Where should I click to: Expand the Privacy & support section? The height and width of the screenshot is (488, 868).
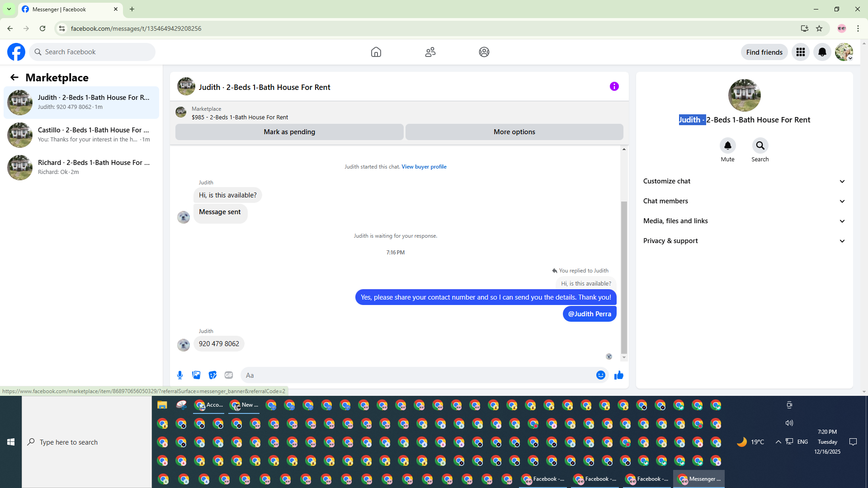[x=744, y=241]
